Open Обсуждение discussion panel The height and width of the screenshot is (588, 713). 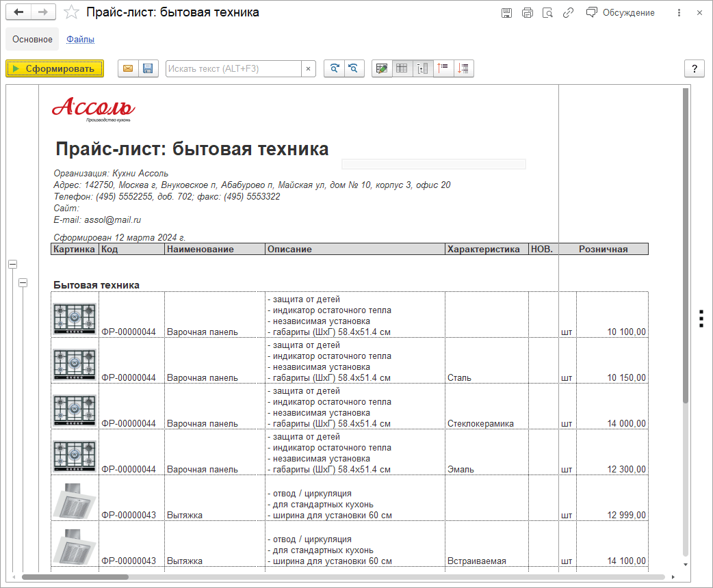pos(621,12)
